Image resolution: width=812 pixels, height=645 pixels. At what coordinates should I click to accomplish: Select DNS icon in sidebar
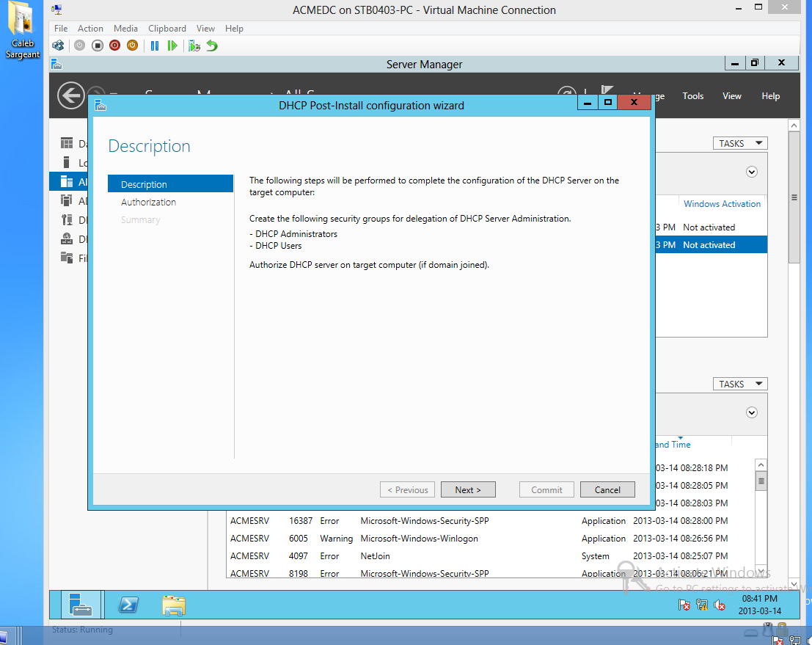tap(67, 238)
